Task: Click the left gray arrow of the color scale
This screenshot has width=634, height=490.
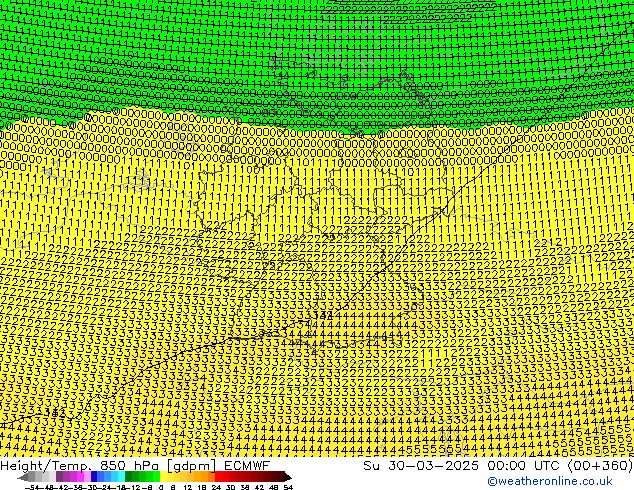Action: click(23, 477)
